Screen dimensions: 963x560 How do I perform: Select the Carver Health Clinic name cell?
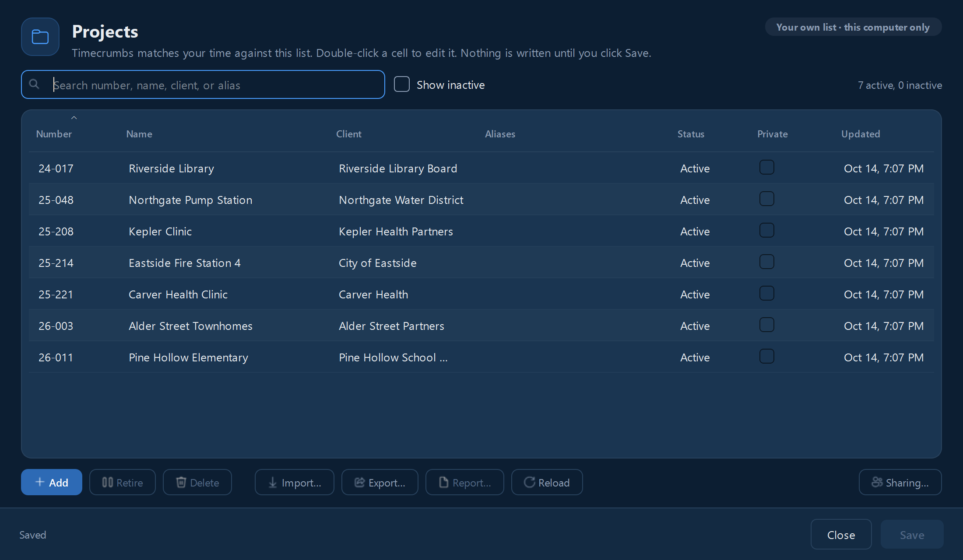click(178, 295)
